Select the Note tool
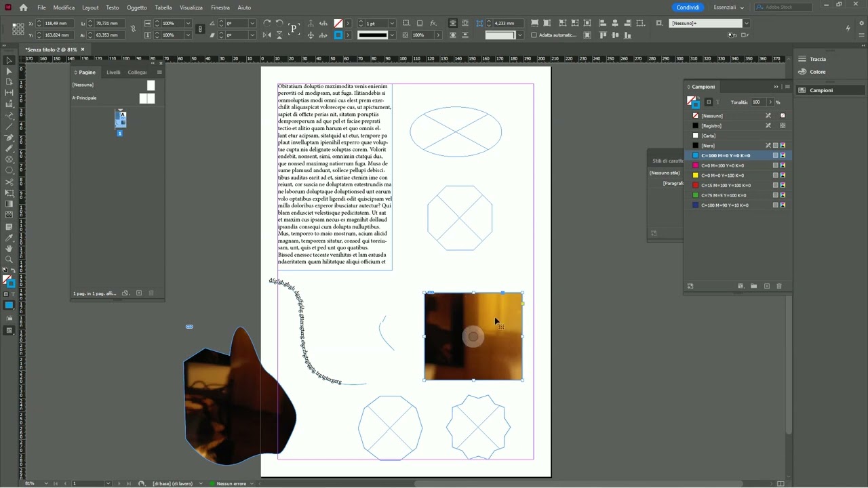Screen dimensions: 868x488 click(x=9, y=226)
